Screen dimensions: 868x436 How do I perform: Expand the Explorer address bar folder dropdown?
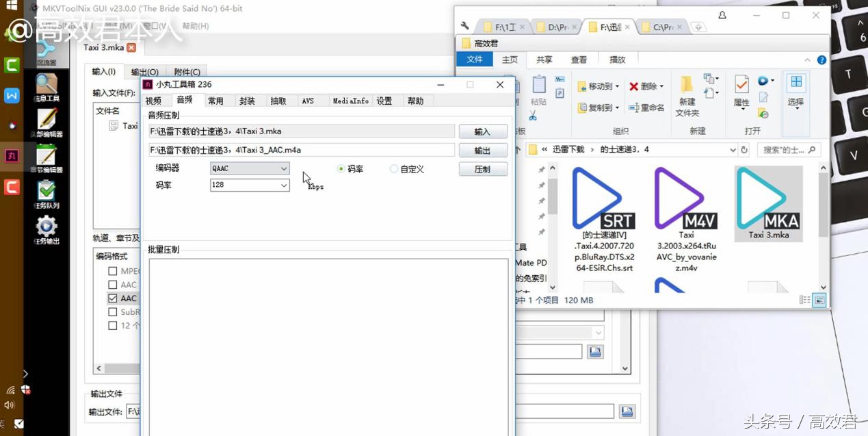point(733,149)
